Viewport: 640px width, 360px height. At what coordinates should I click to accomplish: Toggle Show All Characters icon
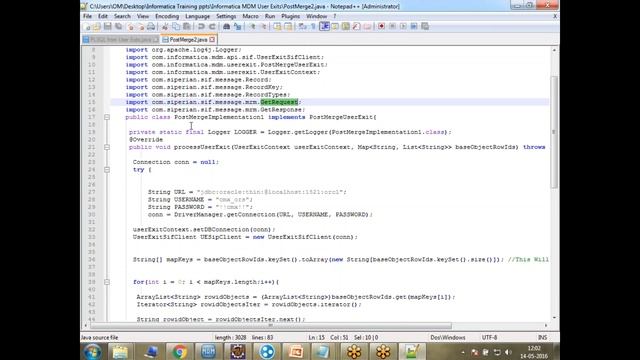[x=313, y=27]
